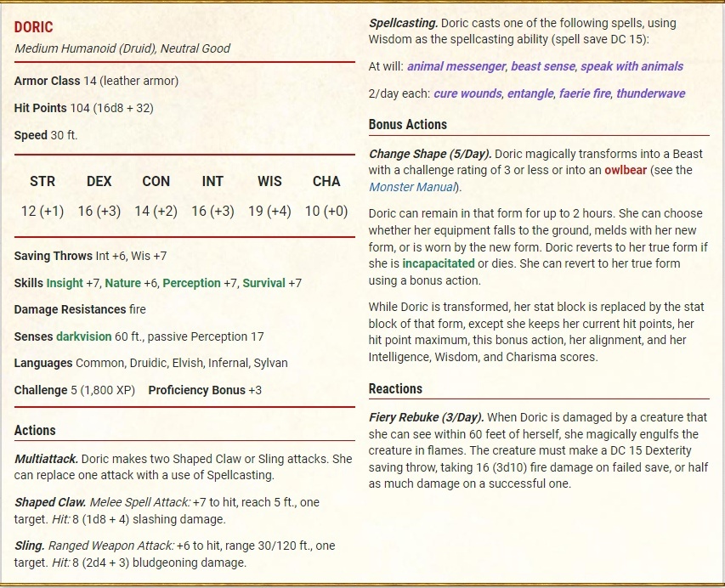The height and width of the screenshot is (588, 725).
Task: Click the Shaped Claw action name
Action: (50, 502)
